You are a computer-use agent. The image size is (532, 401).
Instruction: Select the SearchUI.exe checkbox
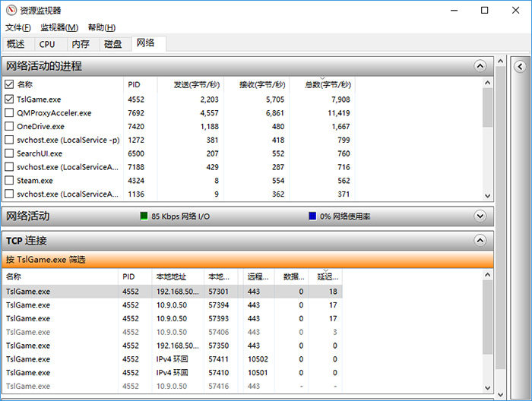pos(9,153)
